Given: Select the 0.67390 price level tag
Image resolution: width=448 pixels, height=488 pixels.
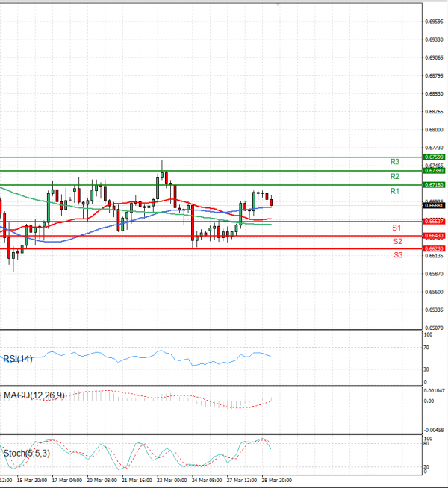Looking at the screenshot, I should point(434,171).
